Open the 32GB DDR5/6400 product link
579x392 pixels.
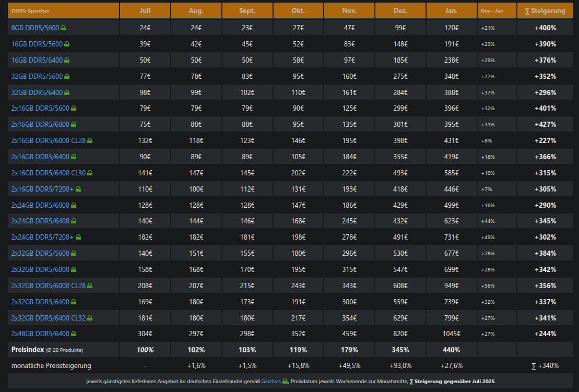(37, 92)
